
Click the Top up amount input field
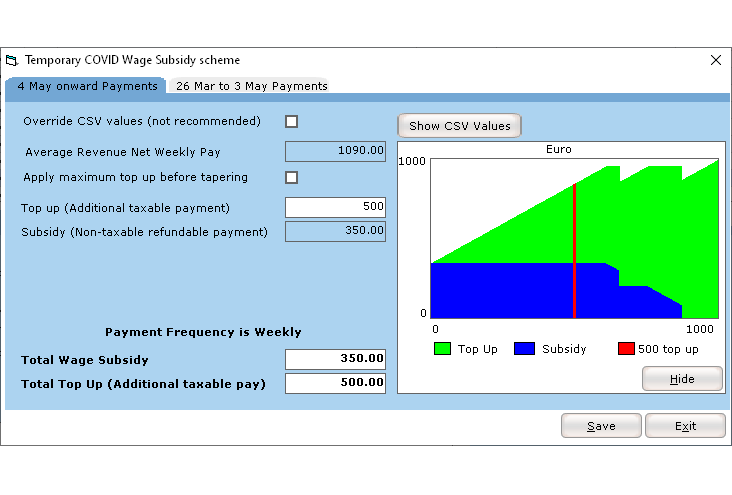(x=335, y=207)
